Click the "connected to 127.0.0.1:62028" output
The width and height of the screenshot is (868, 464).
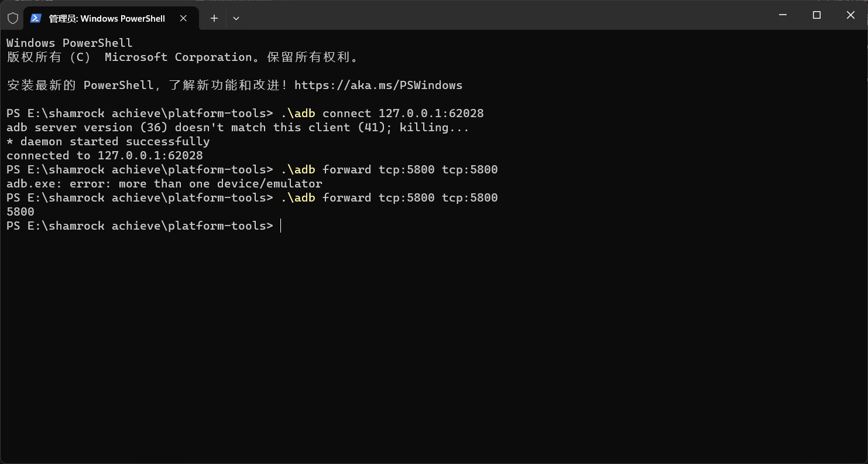point(105,156)
